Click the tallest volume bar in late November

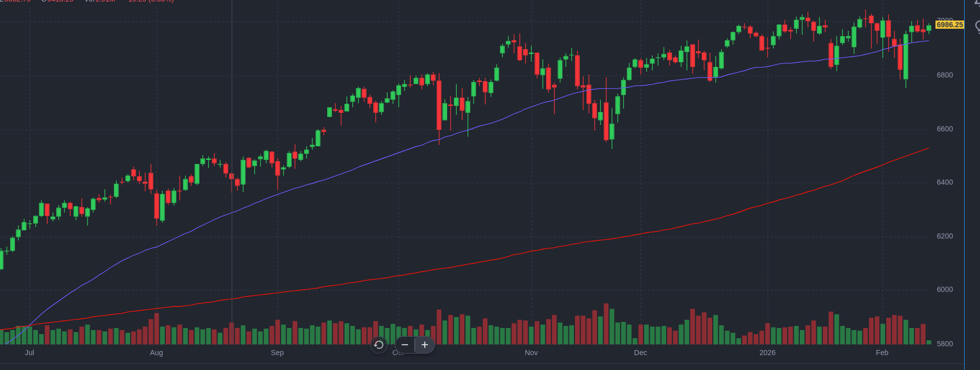(606, 324)
